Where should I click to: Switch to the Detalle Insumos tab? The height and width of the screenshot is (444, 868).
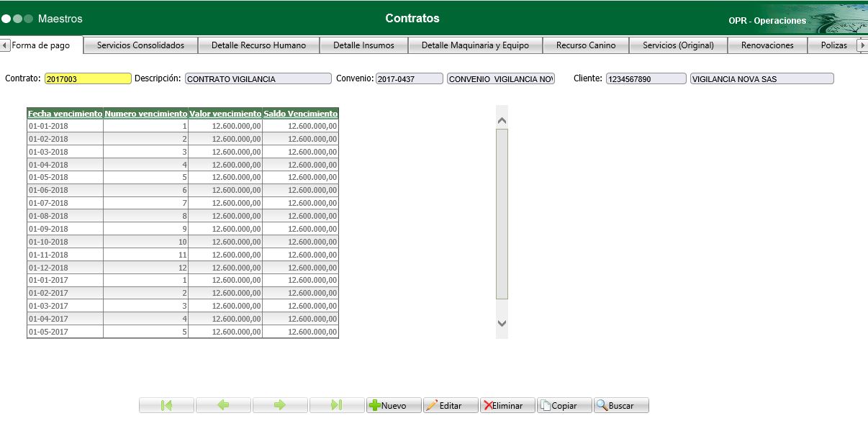[x=363, y=45]
